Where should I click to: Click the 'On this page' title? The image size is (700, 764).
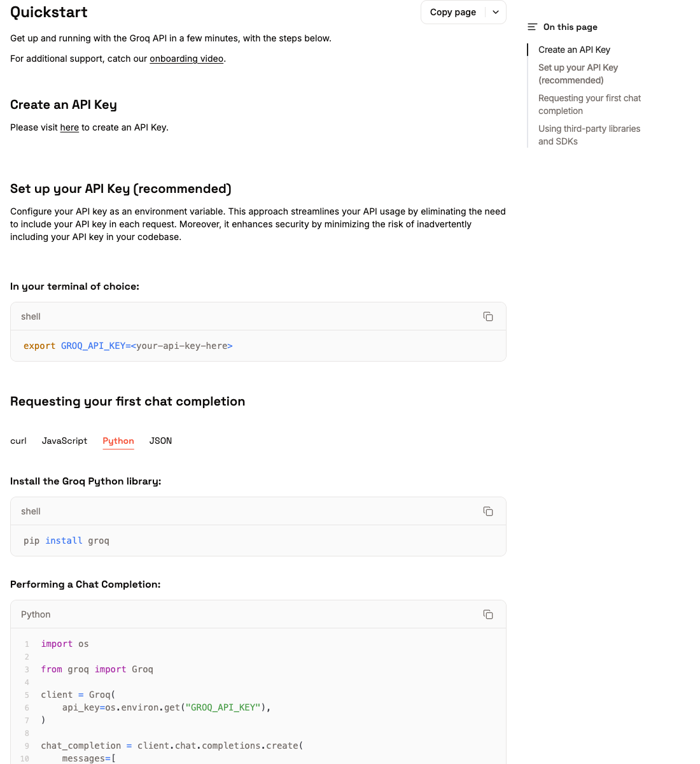tap(570, 27)
